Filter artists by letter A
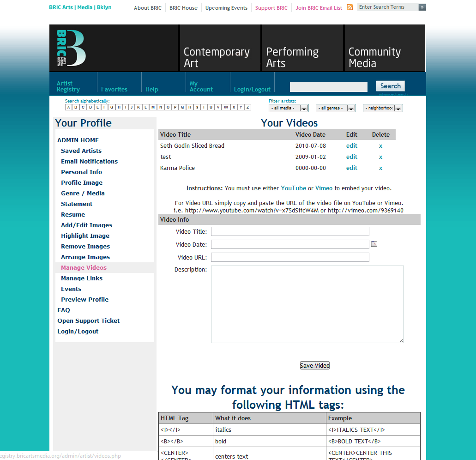The image size is (476, 460). pyautogui.click(x=68, y=107)
